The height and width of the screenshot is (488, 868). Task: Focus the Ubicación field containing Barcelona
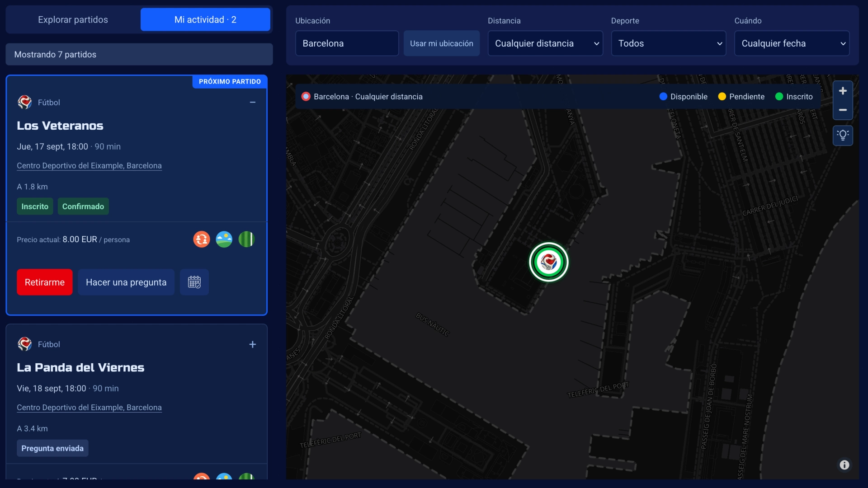[347, 43]
